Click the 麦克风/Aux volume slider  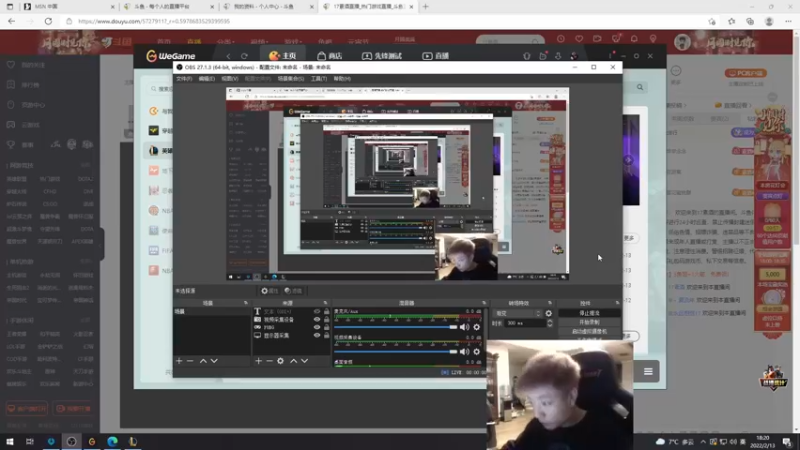(x=396, y=327)
